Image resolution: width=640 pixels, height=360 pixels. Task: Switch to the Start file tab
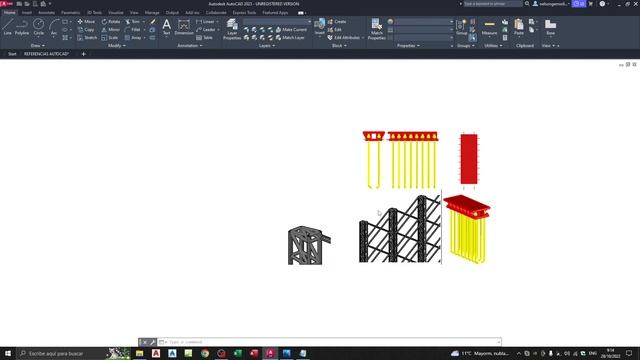pyautogui.click(x=12, y=54)
